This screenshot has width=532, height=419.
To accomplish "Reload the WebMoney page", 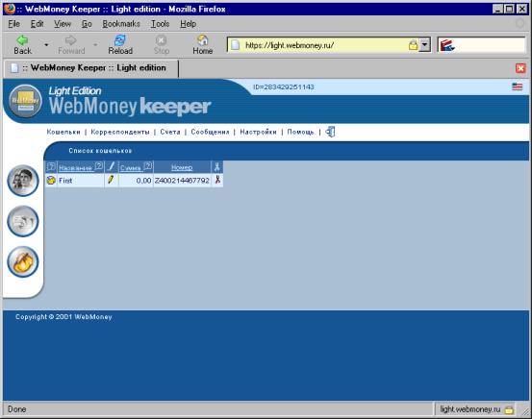I will (x=120, y=45).
